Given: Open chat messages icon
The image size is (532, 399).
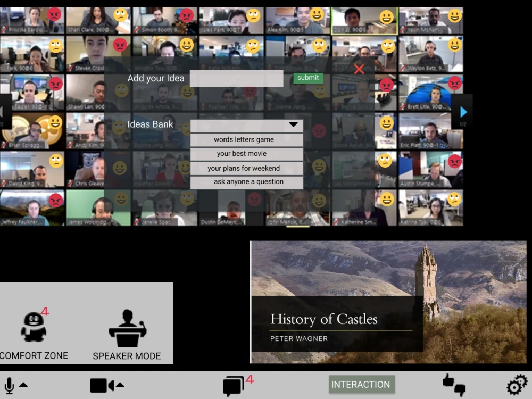Looking at the screenshot, I should [x=233, y=386].
